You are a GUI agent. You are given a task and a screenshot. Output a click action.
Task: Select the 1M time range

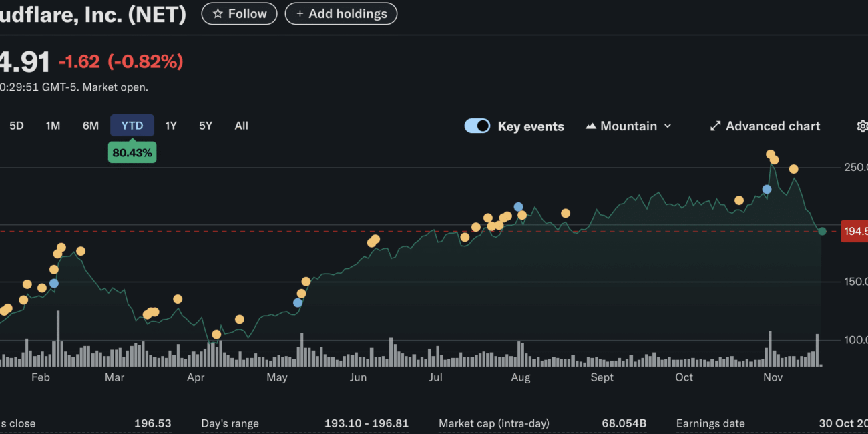[53, 126]
